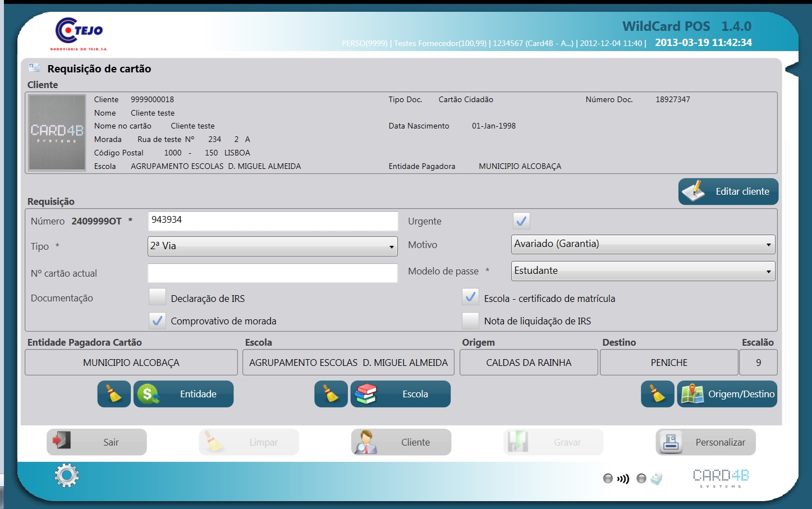Click the Sair button to exit
The height and width of the screenshot is (509, 812).
pyautogui.click(x=97, y=442)
